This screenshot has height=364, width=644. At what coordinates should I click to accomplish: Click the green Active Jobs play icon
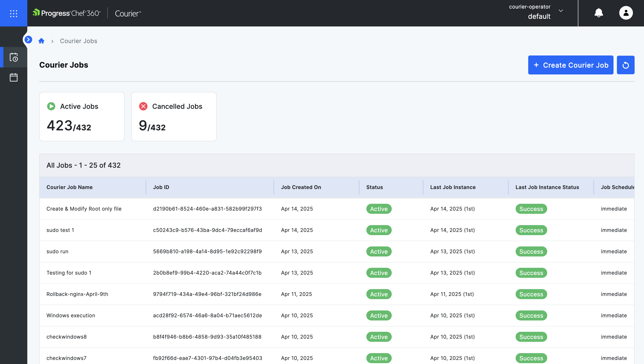51,106
